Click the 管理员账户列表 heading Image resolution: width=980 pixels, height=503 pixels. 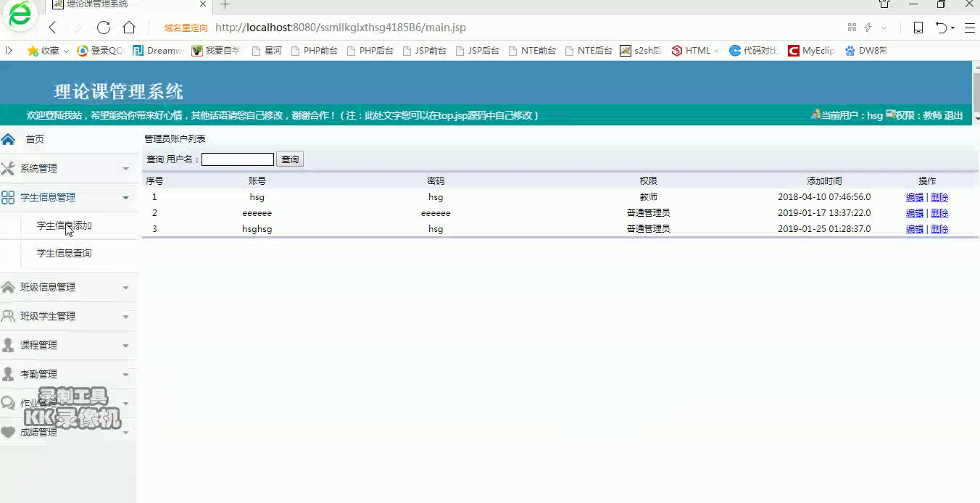(175, 139)
